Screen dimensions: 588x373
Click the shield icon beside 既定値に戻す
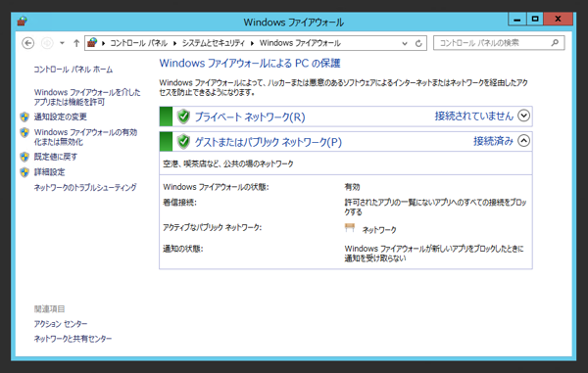coord(24,157)
